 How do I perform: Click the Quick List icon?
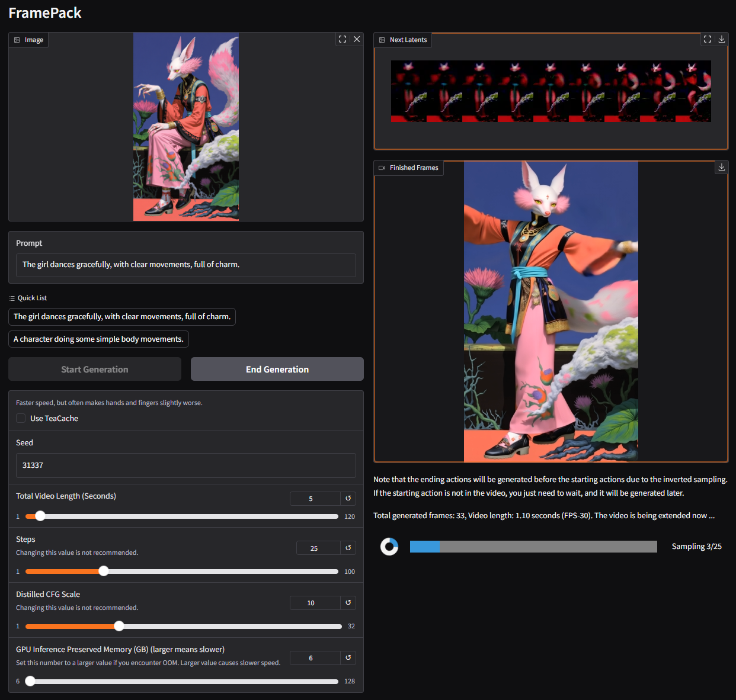[x=12, y=298]
